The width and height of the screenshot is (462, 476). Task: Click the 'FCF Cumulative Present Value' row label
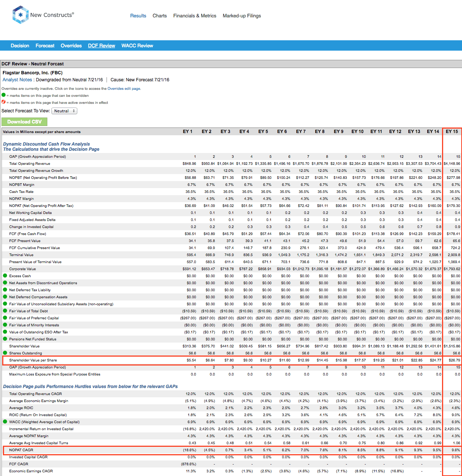(x=34, y=248)
